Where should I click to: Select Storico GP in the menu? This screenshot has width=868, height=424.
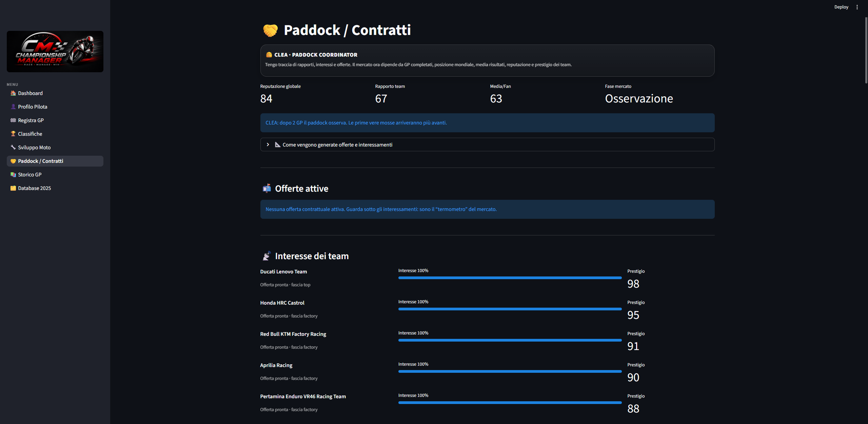pos(55,174)
